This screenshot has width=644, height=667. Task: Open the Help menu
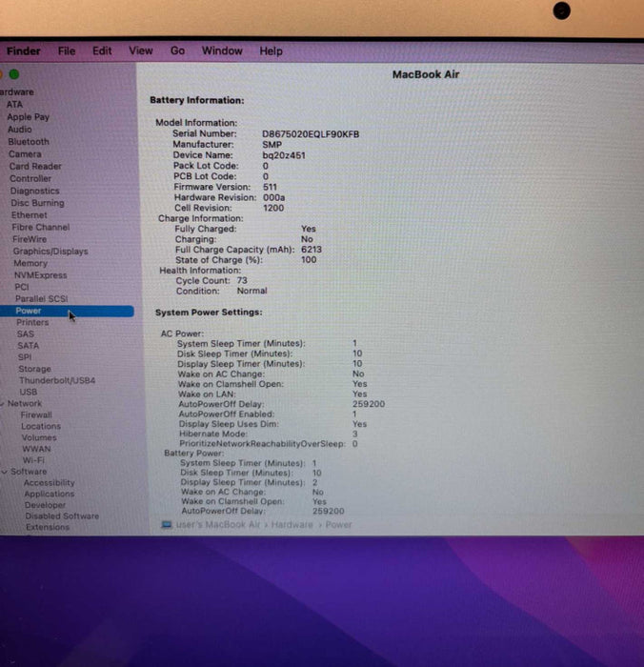click(x=271, y=51)
